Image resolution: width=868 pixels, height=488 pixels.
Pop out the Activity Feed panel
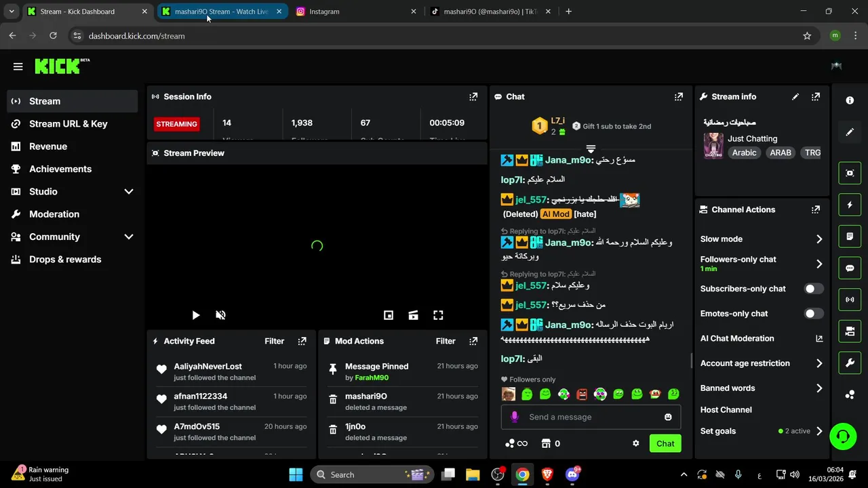tap(302, 341)
